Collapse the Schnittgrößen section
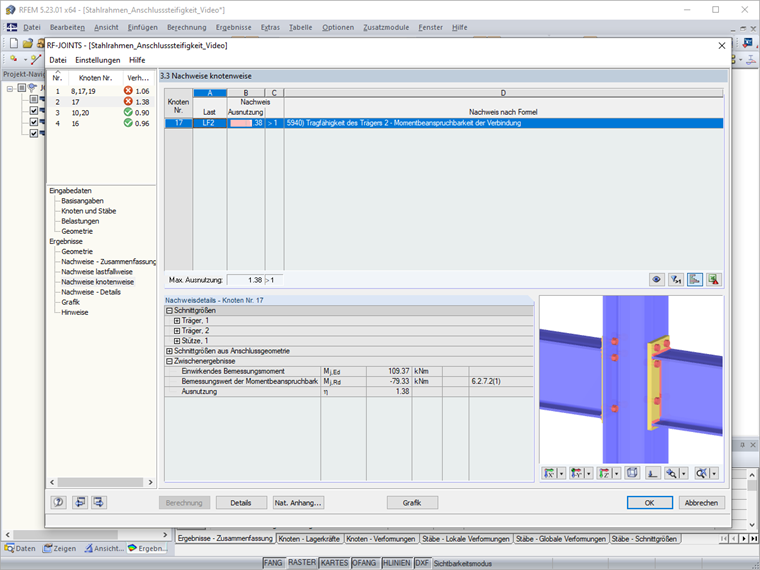 coord(169,310)
